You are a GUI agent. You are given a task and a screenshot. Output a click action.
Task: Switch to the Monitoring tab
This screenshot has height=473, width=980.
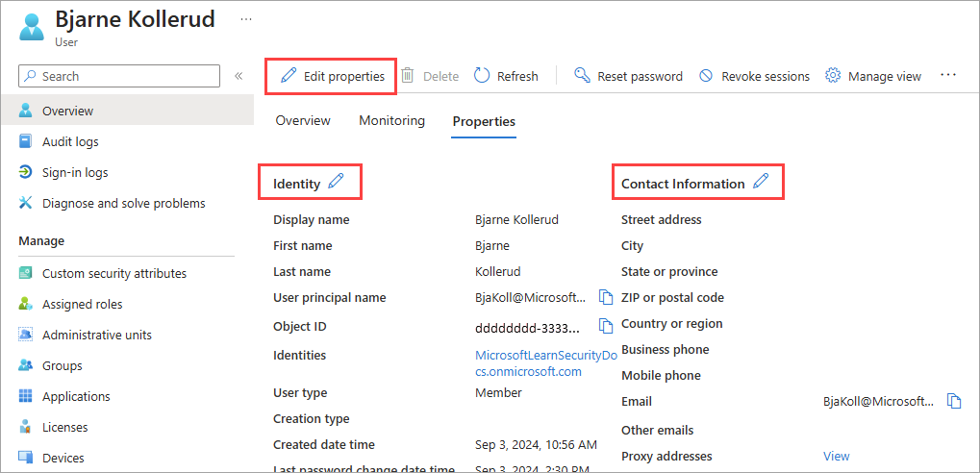[x=391, y=121]
